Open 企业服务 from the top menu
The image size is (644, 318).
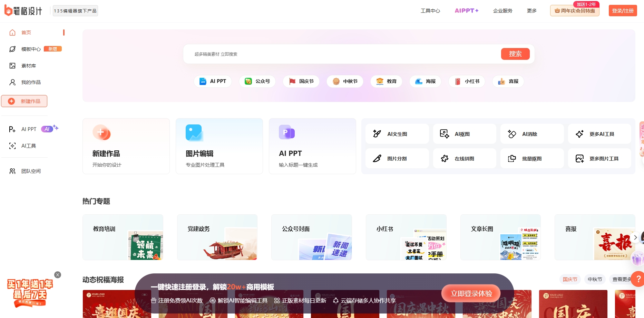point(502,11)
